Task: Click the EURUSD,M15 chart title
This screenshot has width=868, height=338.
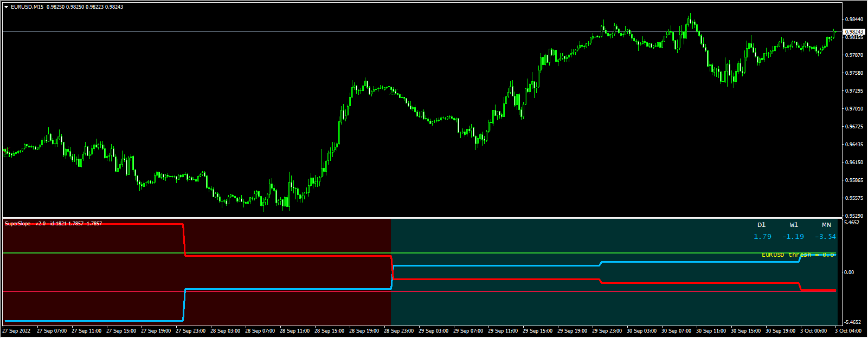Action: coord(27,7)
